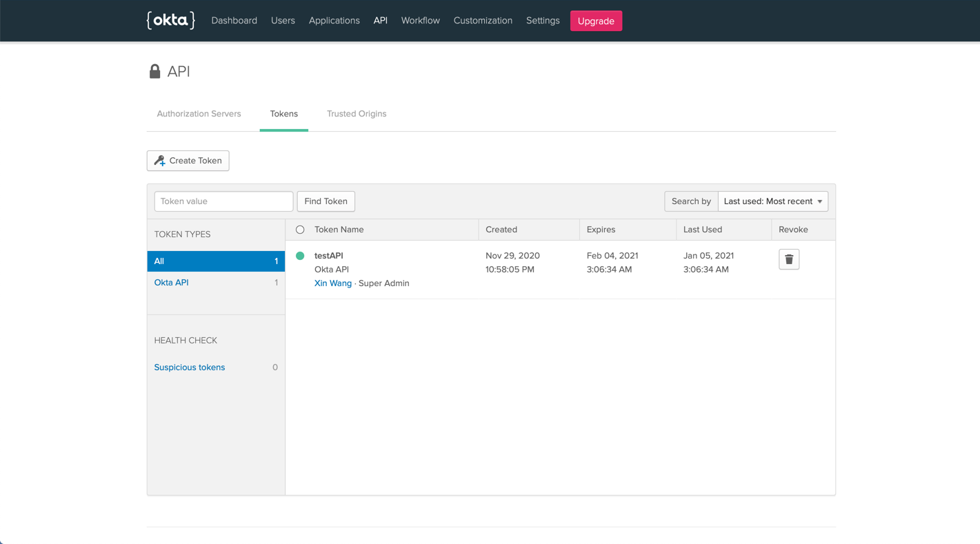Click the green status dot for testAPI
Image resolution: width=980 pixels, height=544 pixels.
(300, 256)
